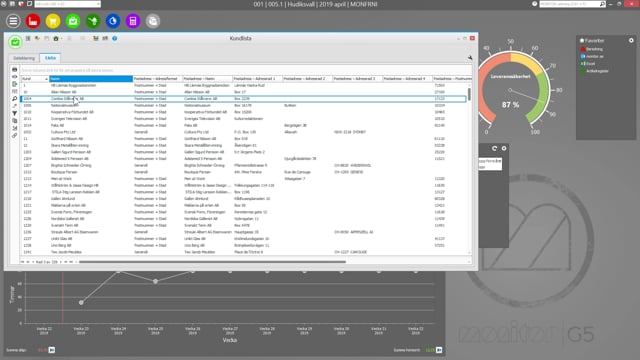This screenshot has height=360, width=640.
Task: Click the chart point at Vecka 25
Action: click(156, 281)
